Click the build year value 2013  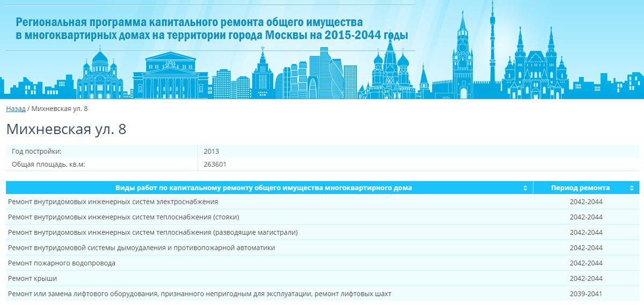click(211, 152)
